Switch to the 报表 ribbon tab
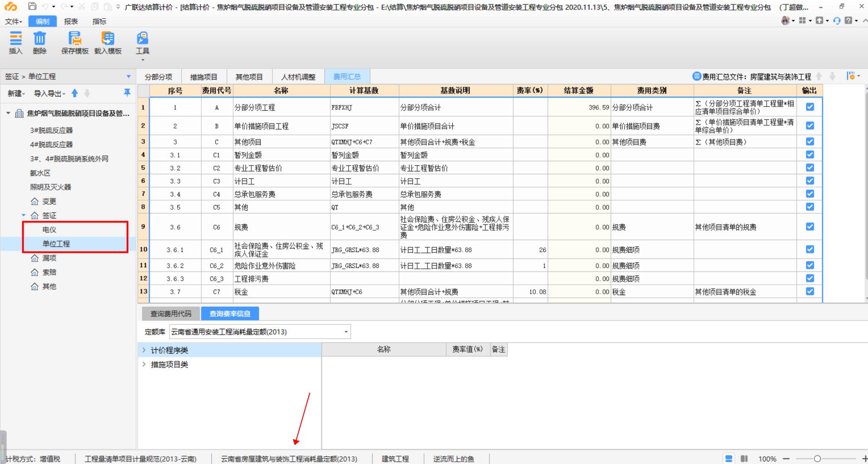 click(x=70, y=21)
